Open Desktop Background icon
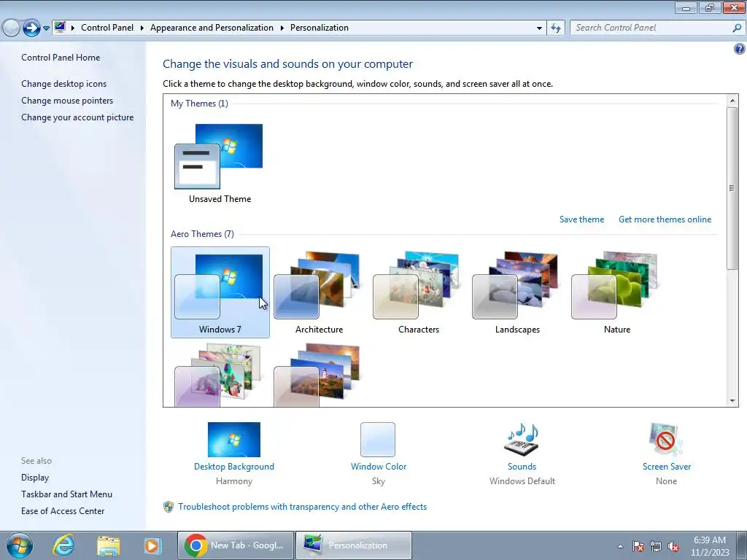Viewport: 747px width, 560px height. tap(234, 440)
